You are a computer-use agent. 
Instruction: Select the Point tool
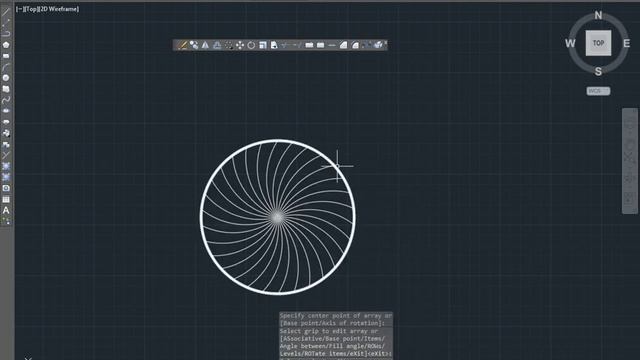(x=6, y=155)
